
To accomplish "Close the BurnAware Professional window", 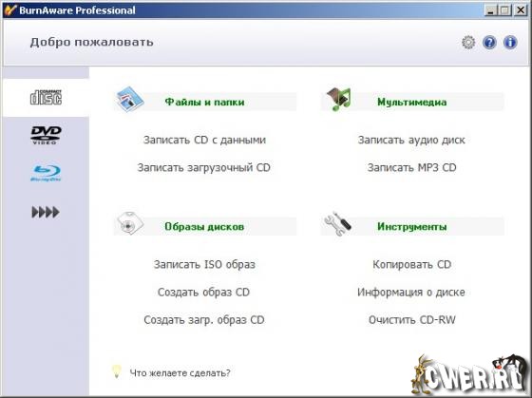I will click(521, 10).
